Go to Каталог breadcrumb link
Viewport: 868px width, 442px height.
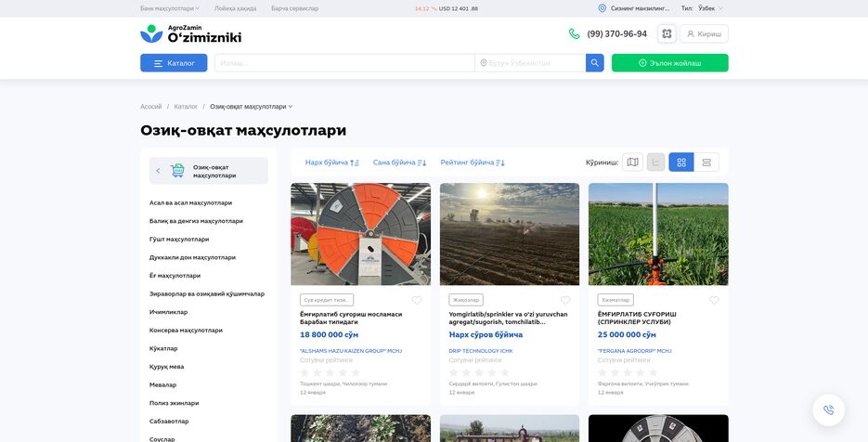tap(186, 107)
